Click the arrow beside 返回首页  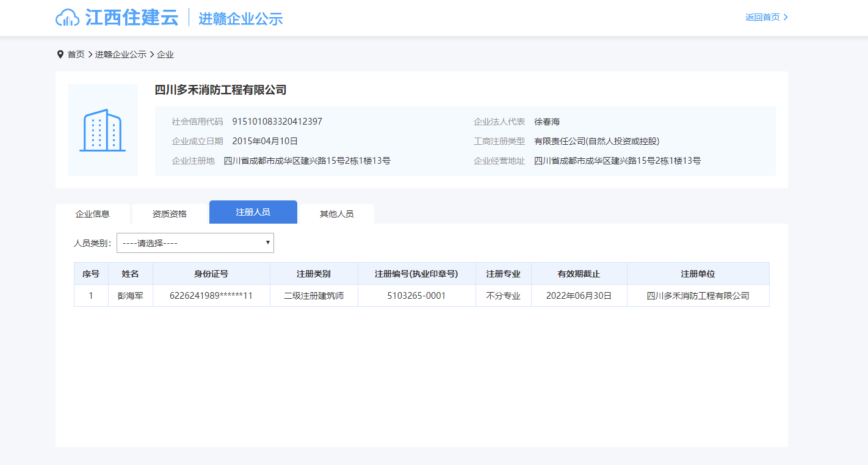click(x=786, y=17)
